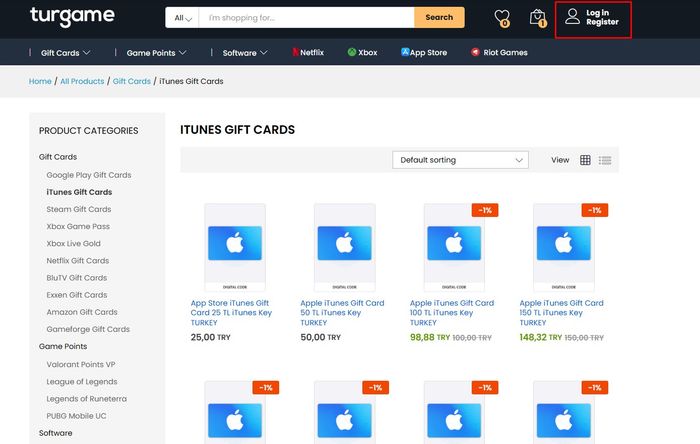This screenshot has height=444, width=700.
Task: Open the 100 TL iTunes card image
Action: click(x=454, y=247)
